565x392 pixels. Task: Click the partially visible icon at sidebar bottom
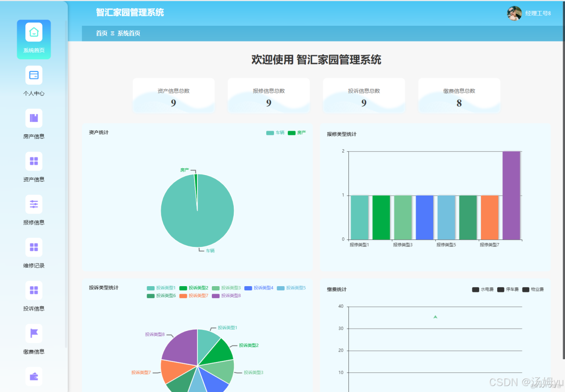click(33, 376)
